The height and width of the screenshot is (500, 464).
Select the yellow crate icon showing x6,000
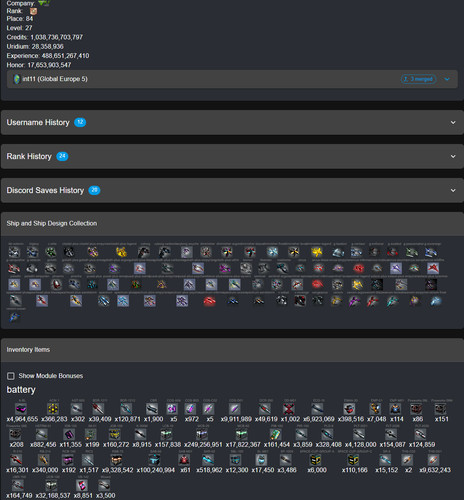(x=315, y=460)
